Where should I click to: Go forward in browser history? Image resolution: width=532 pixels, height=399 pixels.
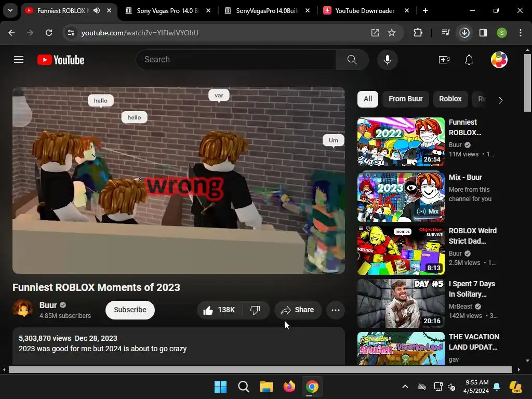point(30,33)
